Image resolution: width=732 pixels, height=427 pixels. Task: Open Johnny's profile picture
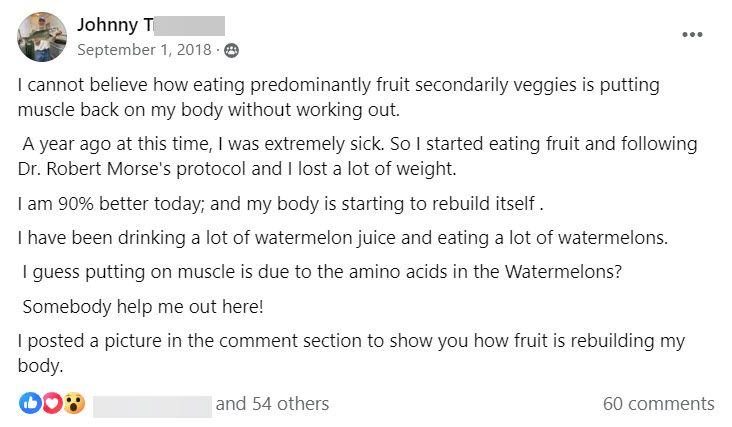point(42,37)
